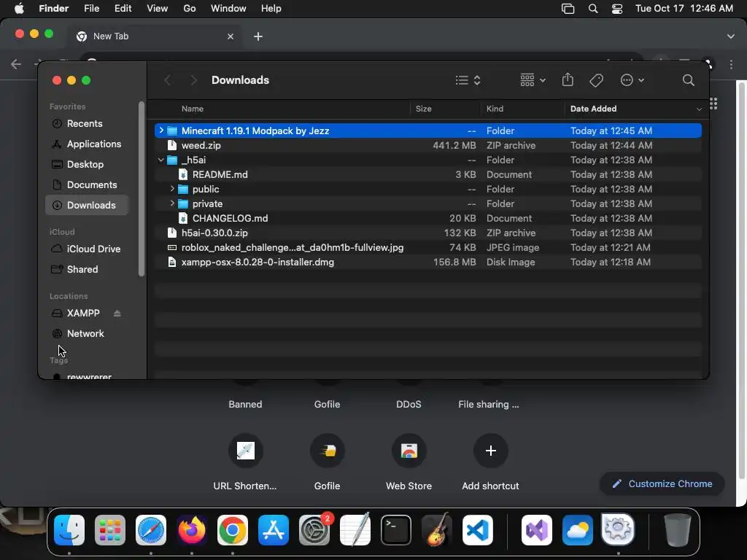Eject the XAMPP volume
The width and height of the screenshot is (747, 560).
tap(117, 313)
